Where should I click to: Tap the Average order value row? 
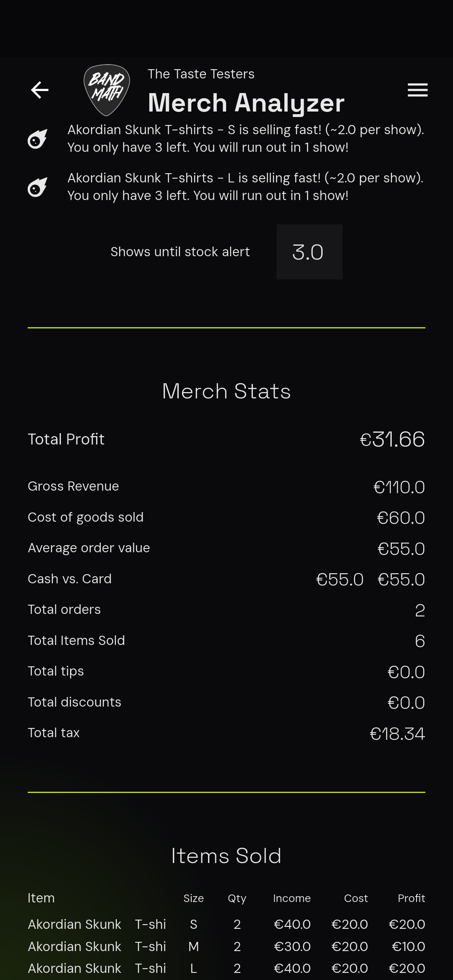(x=226, y=548)
